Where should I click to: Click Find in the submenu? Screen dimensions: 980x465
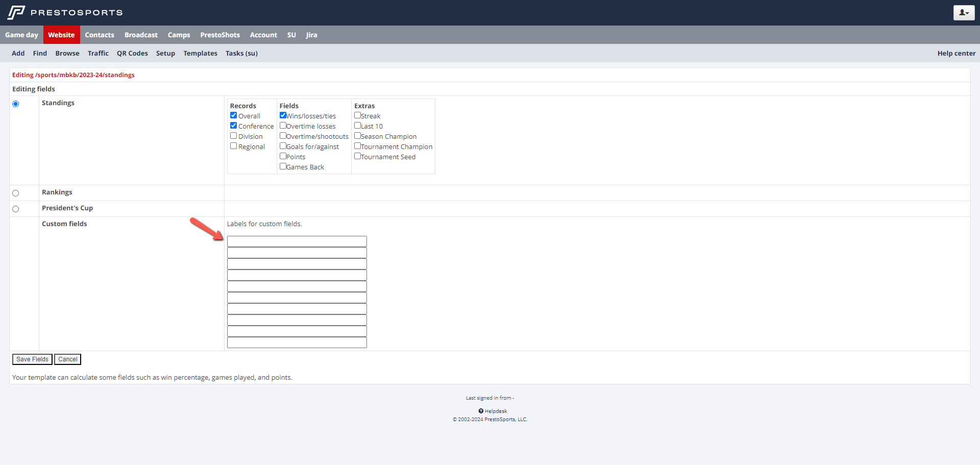(x=40, y=53)
